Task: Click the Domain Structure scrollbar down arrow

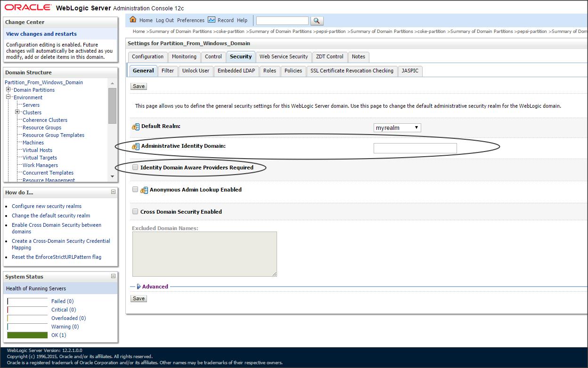Action: pos(112,176)
